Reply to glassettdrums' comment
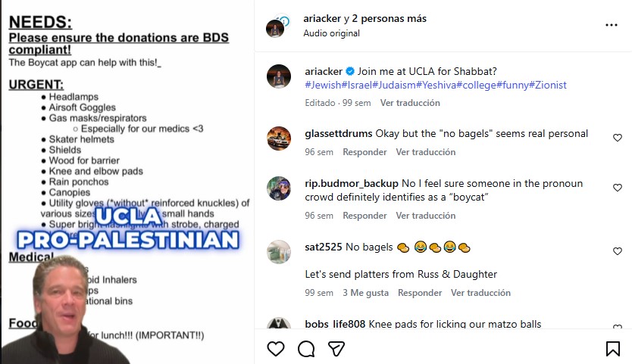Image resolution: width=632 pixels, height=364 pixels. 364,152
